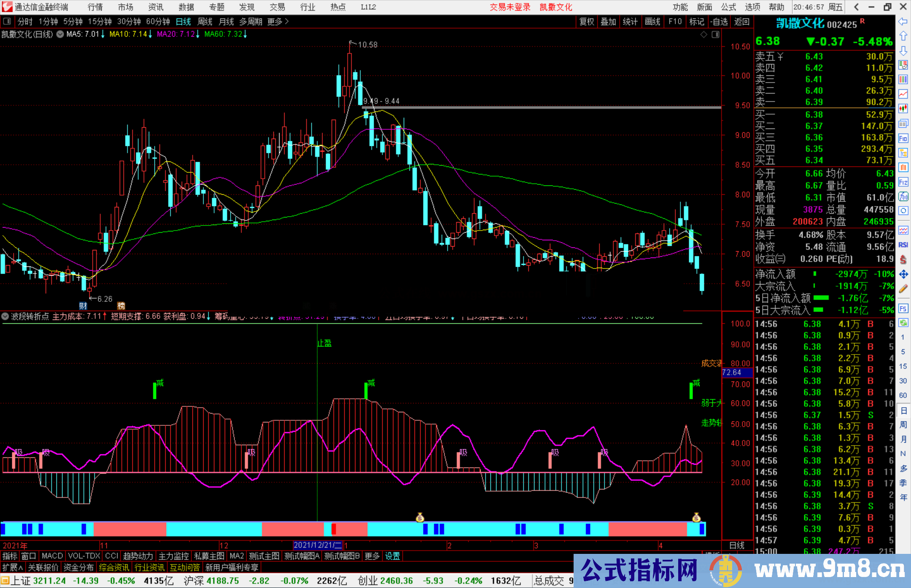This screenshot has width=911, height=588.
Task: Click the candlestick chart icon in the sidebar
Action: (x=903, y=109)
